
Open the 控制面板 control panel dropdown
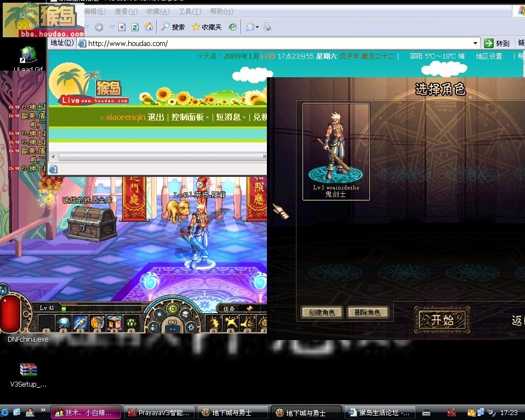(190, 117)
